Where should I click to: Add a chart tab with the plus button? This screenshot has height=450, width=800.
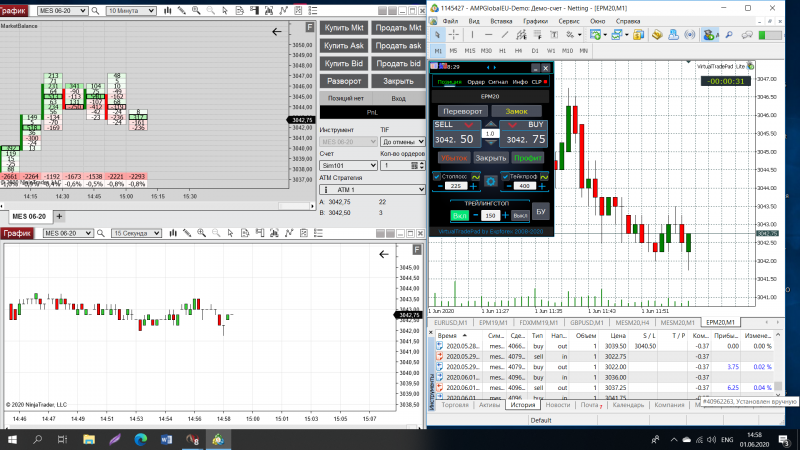pyautogui.click(x=59, y=216)
